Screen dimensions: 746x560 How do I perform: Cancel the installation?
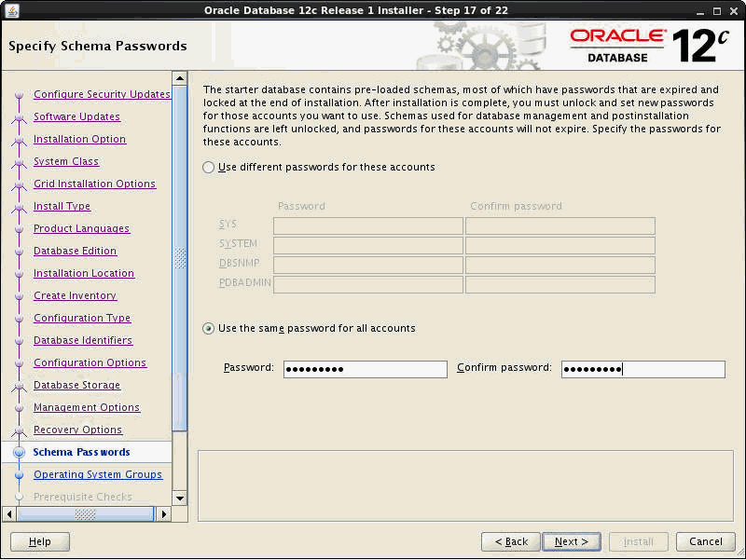705,541
